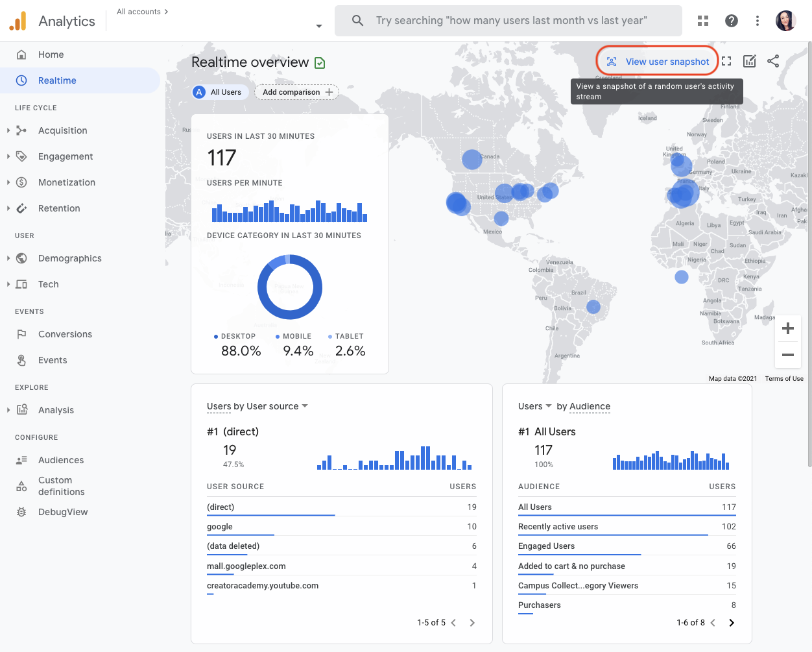This screenshot has width=812, height=652.
Task: Click the Add comparison chip
Action: pyautogui.click(x=296, y=91)
